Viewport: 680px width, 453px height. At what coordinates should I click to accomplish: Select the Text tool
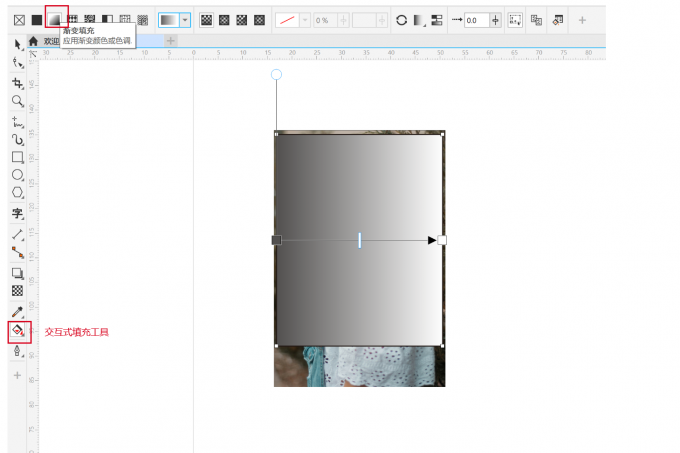point(17,213)
